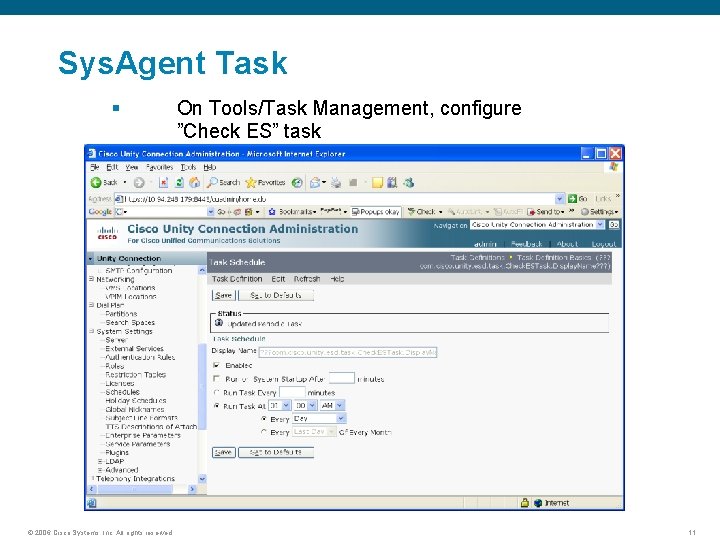Viewport: 720px width, 540px height.
Task: Open Bookmarks in the Google toolbar
Action: click(x=292, y=212)
